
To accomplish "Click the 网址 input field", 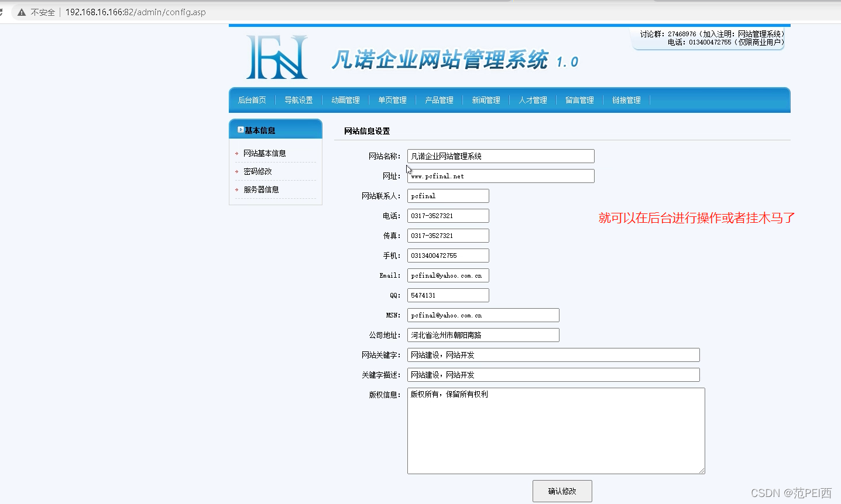I will pos(501,176).
